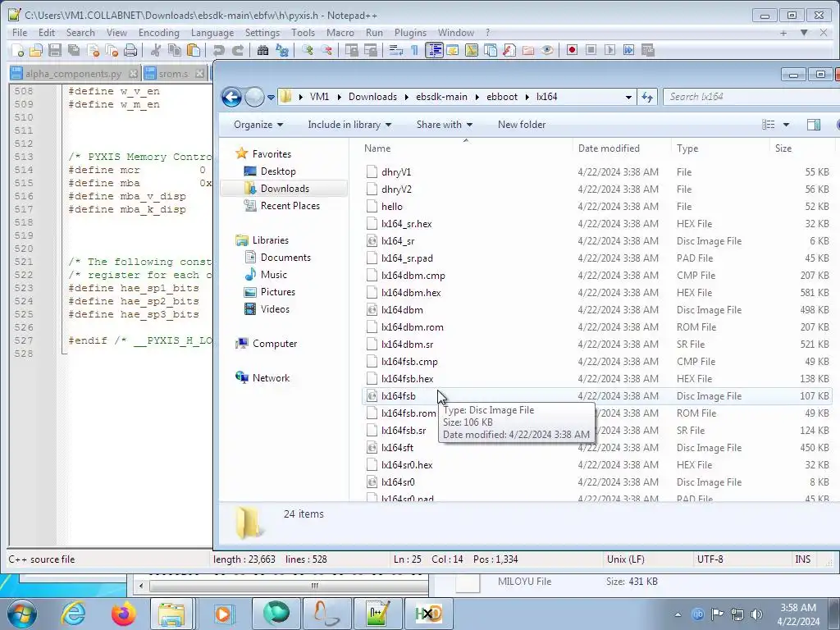Toggle synchronized vertical scrolling

pos(351,50)
